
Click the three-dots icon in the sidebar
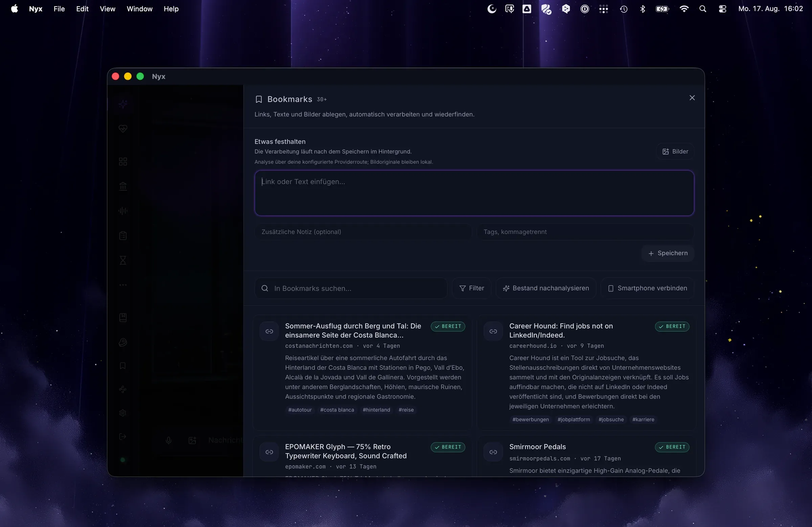pyautogui.click(x=123, y=285)
